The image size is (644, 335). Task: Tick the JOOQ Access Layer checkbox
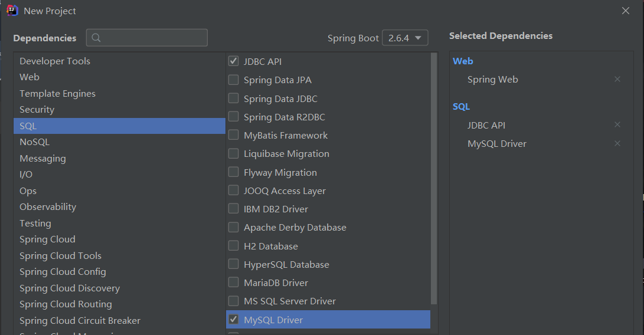(x=233, y=191)
